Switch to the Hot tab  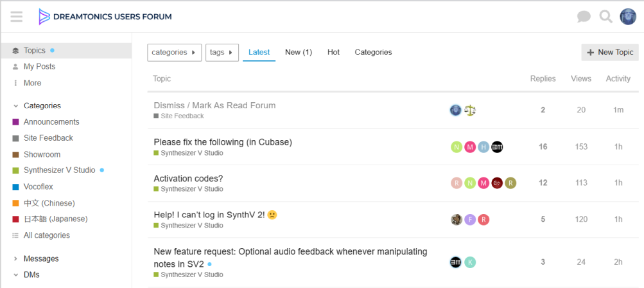click(x=333, y=52)
